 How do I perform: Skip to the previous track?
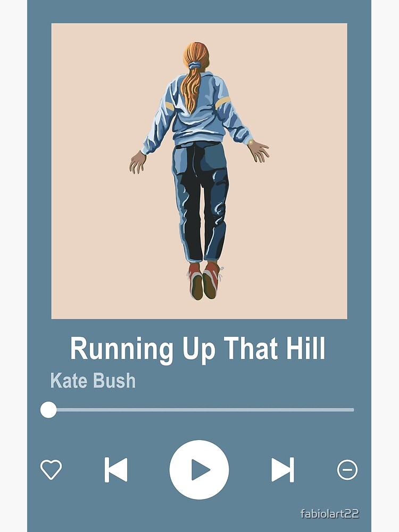pyautogui.click(x=115, y=470)
